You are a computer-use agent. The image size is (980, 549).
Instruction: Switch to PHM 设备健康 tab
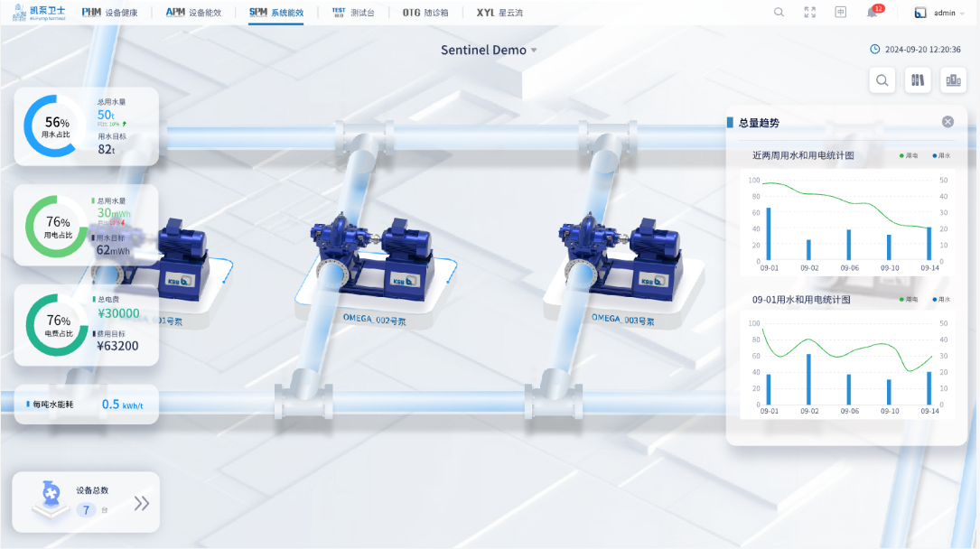click(x=109, y=13)
